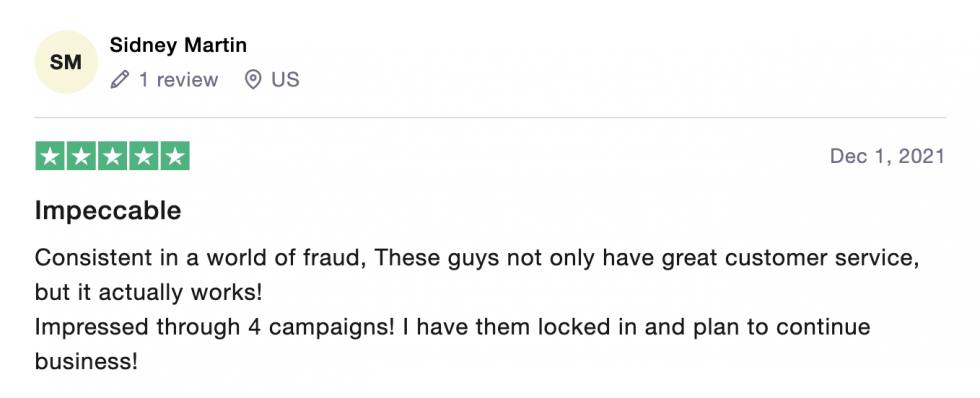Image resolution: width=980 pixels, height=398 pixels.
Task: Click the first green star
Action: (x=50, y=156)
